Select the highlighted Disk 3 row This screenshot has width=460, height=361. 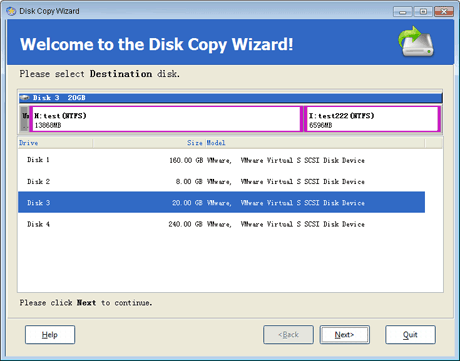[x=221, y=202]
